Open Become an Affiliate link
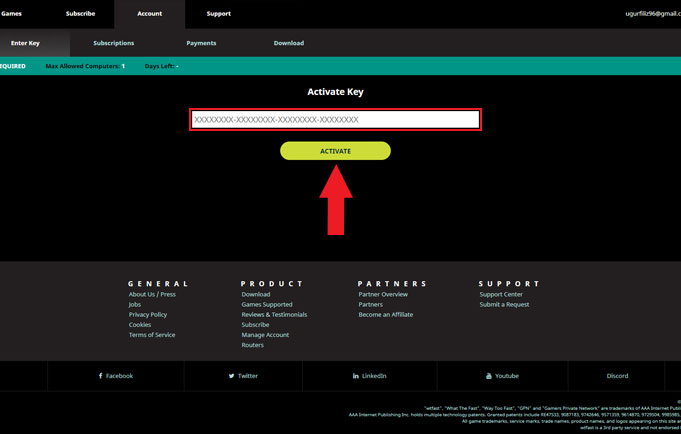Viewport: 681px width, 434px height. tap(385, 315)
